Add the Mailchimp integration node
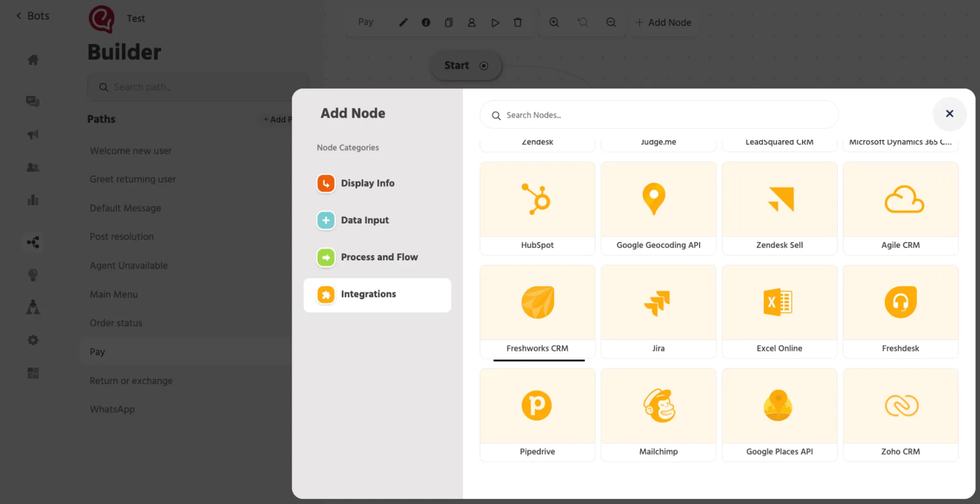Image resolution: width=980 pixels, height=504 pixels. coord(658,415)
